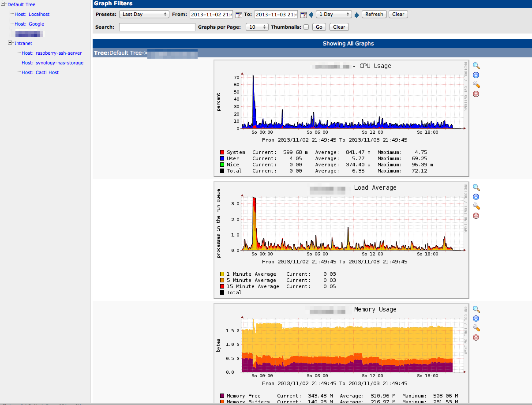532x405 pixels.
Task: Enable the Thumbnails checkbox
Action: (306, 27)
